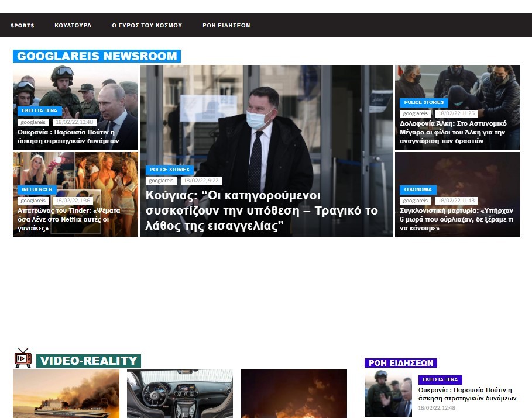Click the burning ferry video thumbnail
This screenshot has height=418, width=532.
[66, 393]
